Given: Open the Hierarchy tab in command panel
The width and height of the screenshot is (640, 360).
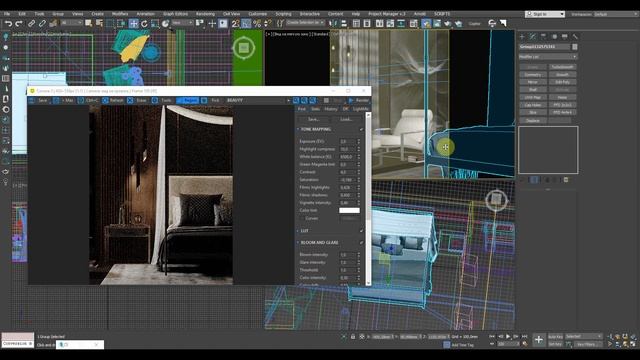Looking at the screenshot, I should tap(543, 37).
